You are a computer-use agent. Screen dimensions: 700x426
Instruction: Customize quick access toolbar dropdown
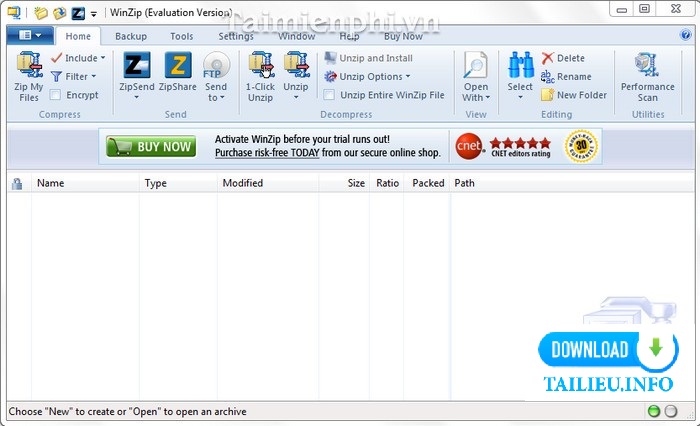(94, 14)
